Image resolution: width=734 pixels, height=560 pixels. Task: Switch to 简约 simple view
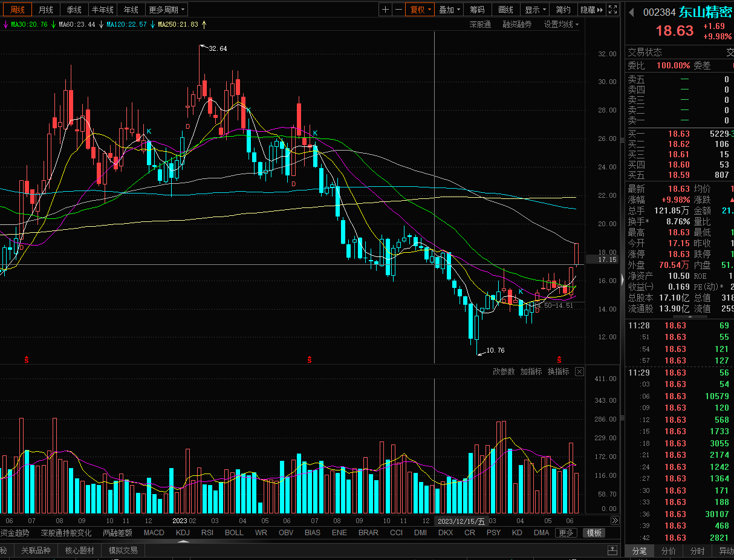click(x=563, y=10)
